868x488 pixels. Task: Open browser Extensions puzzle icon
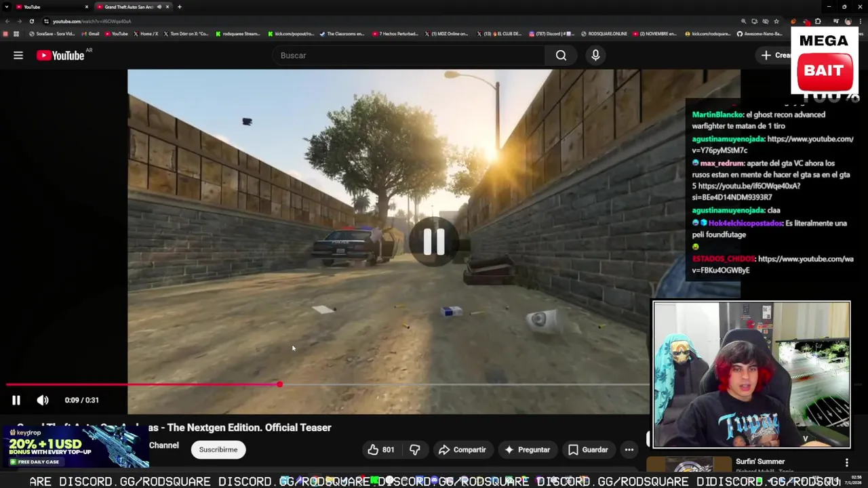pyautogui.click(x=818, y=21)
